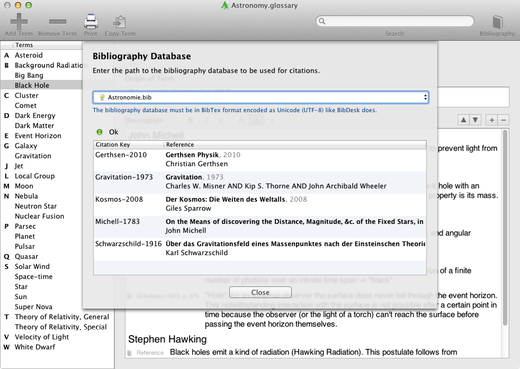This screenshot has height=369, width=520.
Task: Select the Schwarzschild-1916 citation row
Action: [260, 249]
